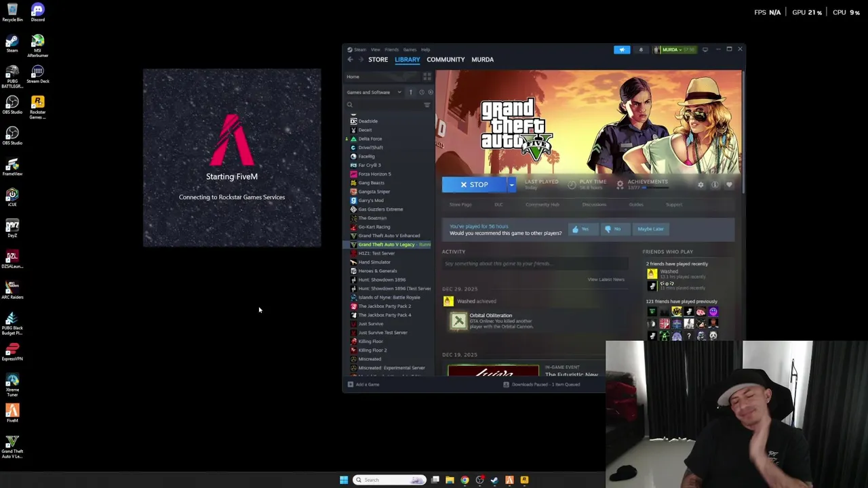Toggle sort by recent arrow in library
The image size is (868, 488).
[410, 92]
